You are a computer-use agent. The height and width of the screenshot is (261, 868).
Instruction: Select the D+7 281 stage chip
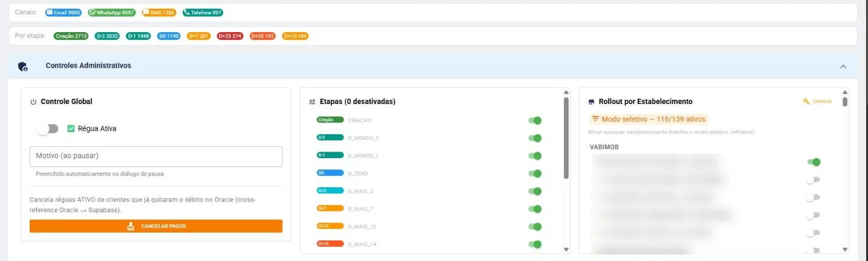pos(198,36)
